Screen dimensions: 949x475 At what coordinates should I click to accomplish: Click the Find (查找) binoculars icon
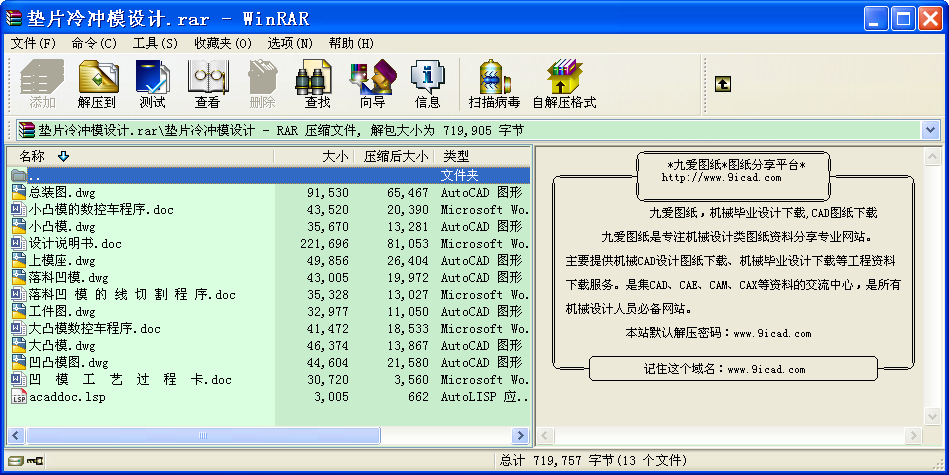pos(317,83)
